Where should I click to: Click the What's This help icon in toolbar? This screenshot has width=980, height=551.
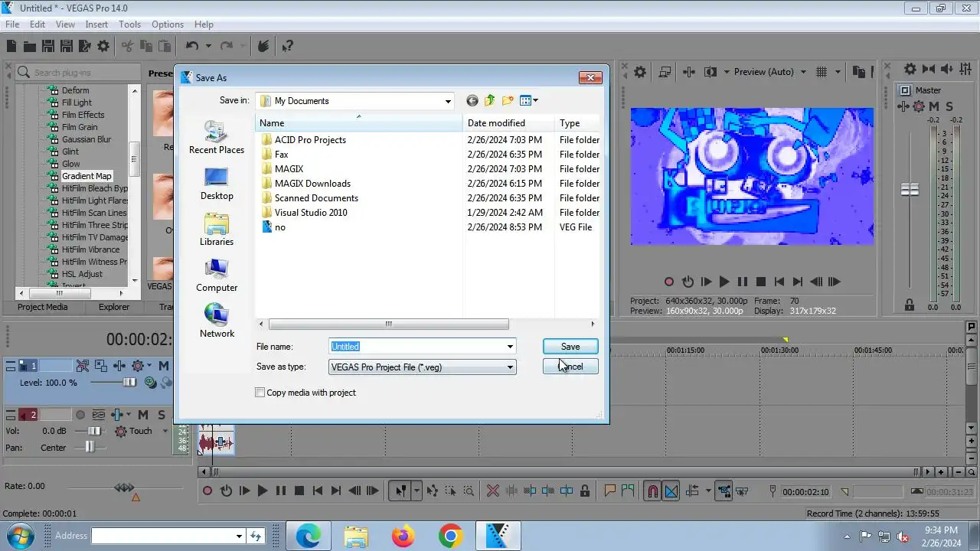(287, 47)
